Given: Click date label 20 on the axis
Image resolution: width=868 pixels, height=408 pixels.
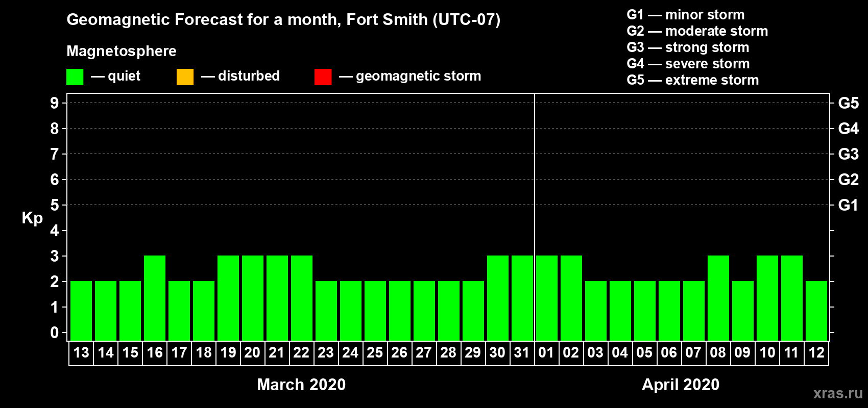Looking at the screenshot, I should click(x=253, y=353).
